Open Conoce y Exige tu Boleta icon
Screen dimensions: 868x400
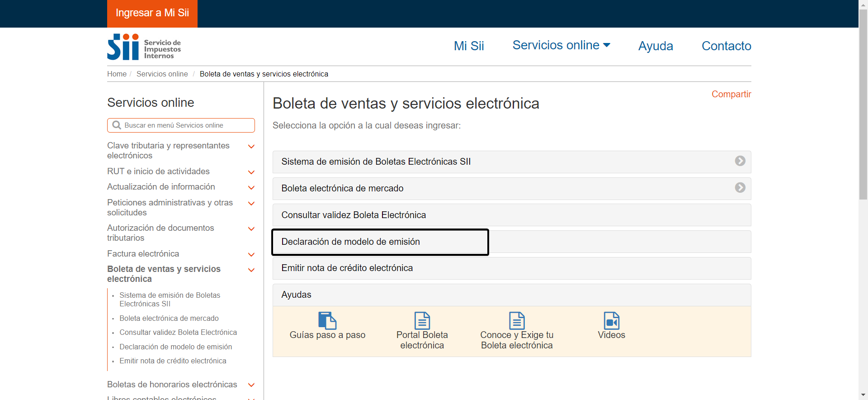517,320
